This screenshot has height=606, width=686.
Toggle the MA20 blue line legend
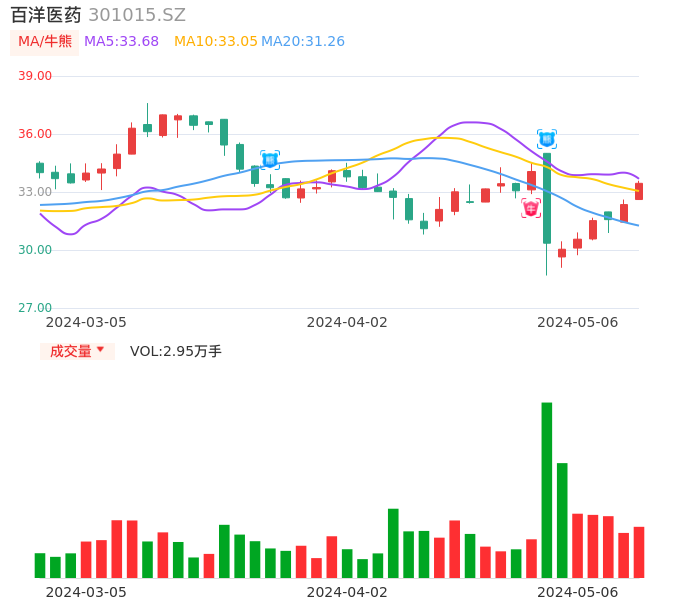[302, 42]
